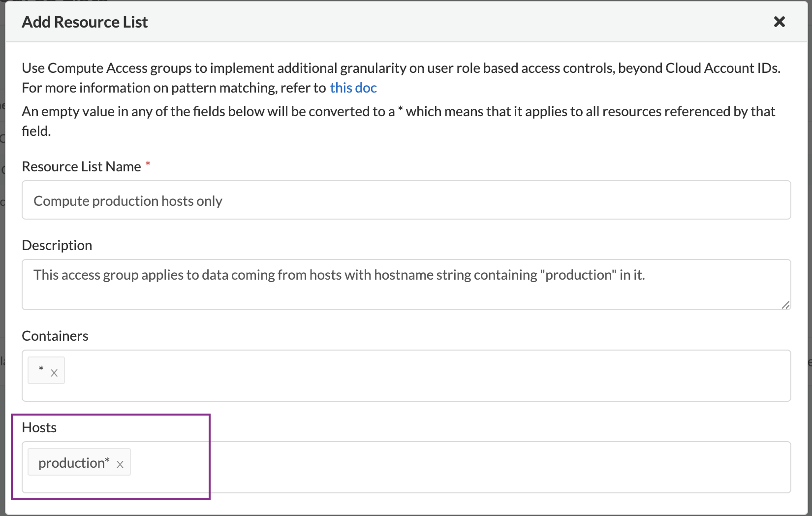The height and width of the screenshot is (516, 812).
Task: Click inside the Hosts tag field
Action: pos(406,467)
